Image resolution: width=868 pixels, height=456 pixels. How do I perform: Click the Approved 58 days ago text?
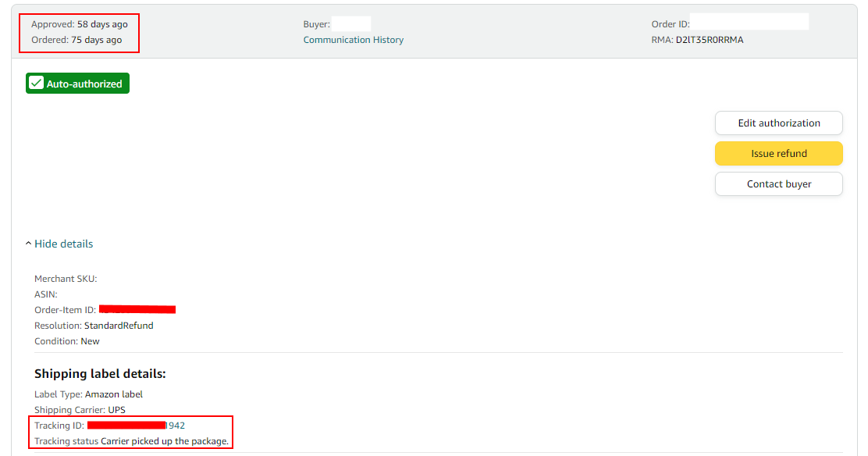(x=79, y=24)
